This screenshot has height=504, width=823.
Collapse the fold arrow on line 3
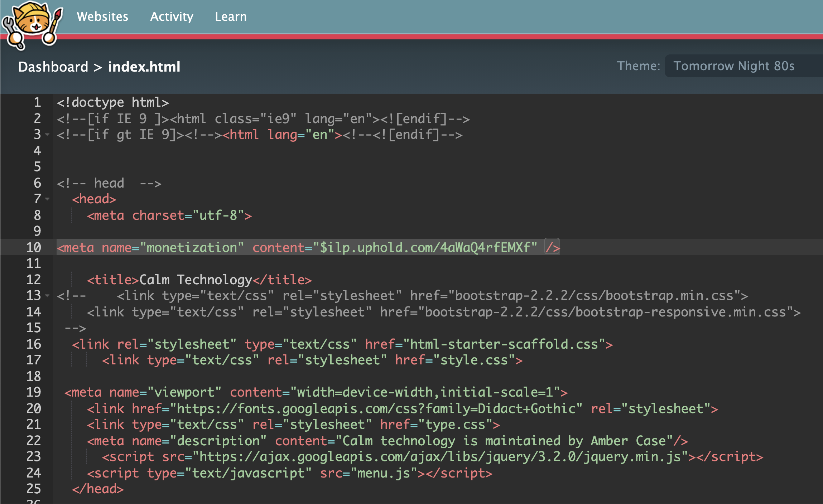pyautogui.click(x=47, y=135)
